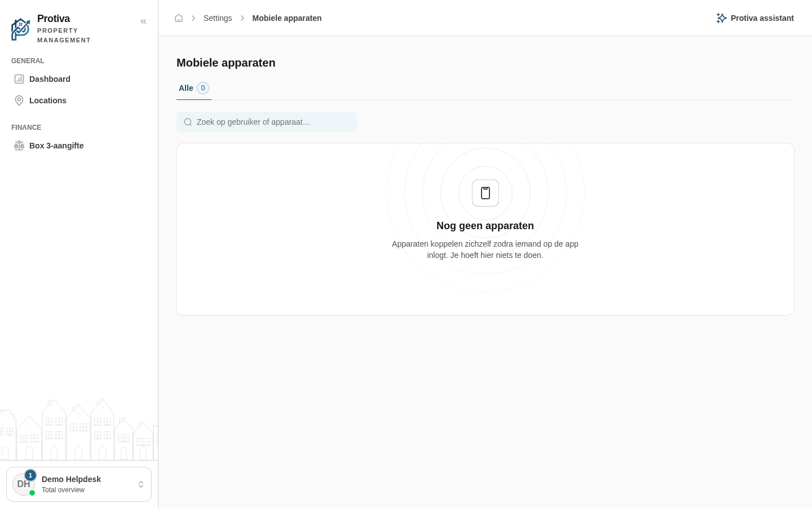Click the Box 3-aangifte scales icon
The image size is (812, 508).
[x=19, y=146]
